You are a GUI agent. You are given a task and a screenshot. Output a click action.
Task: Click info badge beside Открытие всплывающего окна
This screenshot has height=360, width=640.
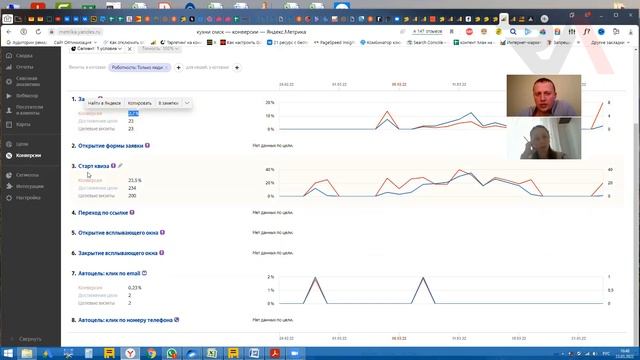coord(162,232)
